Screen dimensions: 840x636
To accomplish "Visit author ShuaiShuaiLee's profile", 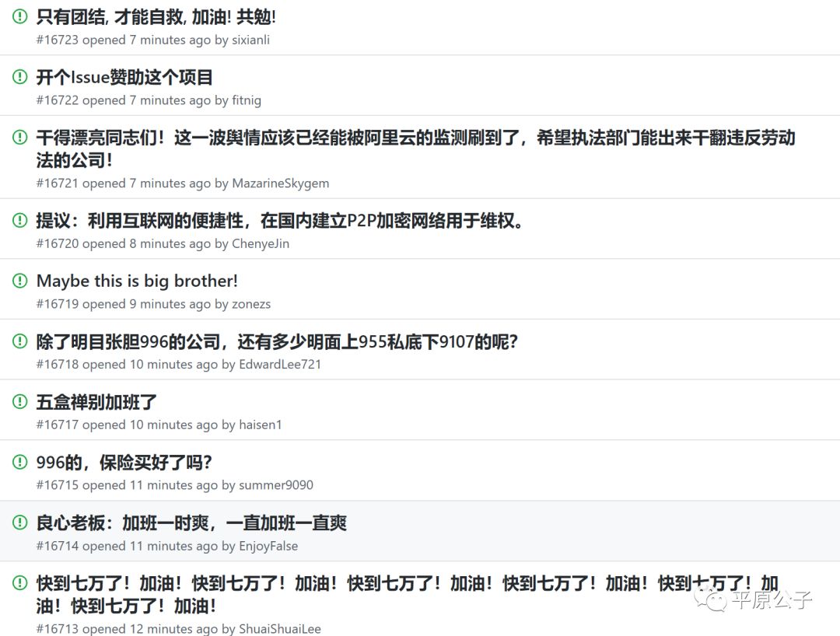I will [x=280, y=629].
